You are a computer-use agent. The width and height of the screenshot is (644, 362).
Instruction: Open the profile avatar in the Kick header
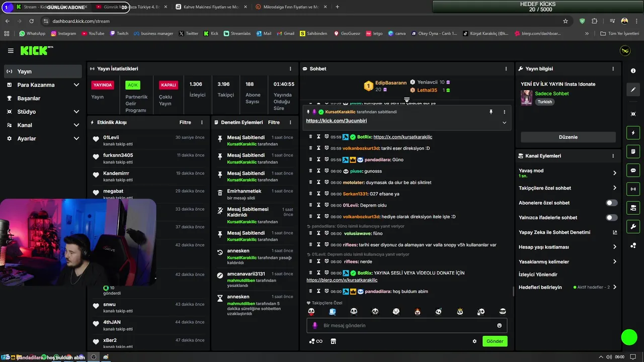coord(625,51)
